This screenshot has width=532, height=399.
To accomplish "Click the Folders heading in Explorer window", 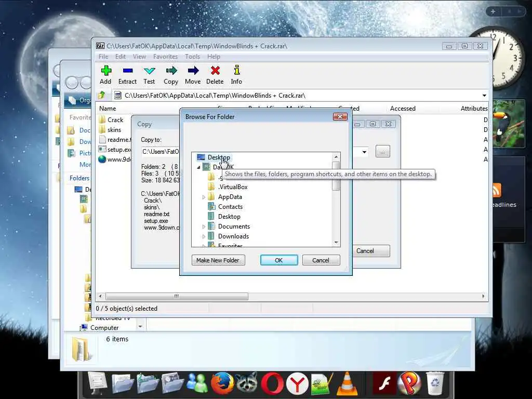I will (x=79, y=178).
